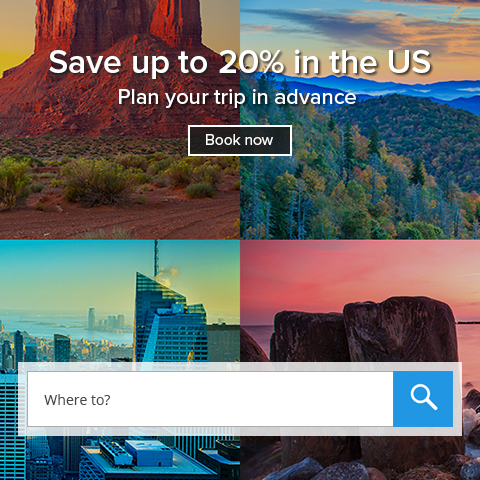Open the Save up to 20% headline
The image size is (480, 480).
pos(240,62)
